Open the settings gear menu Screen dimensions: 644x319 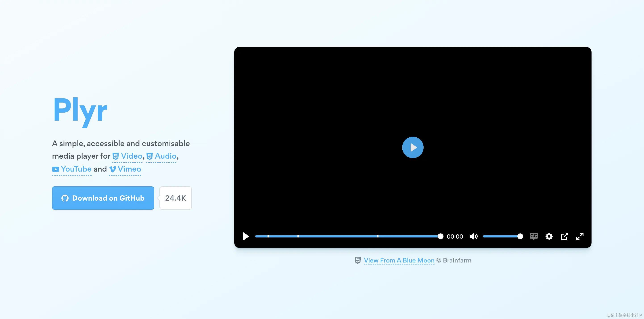(549, 236)
